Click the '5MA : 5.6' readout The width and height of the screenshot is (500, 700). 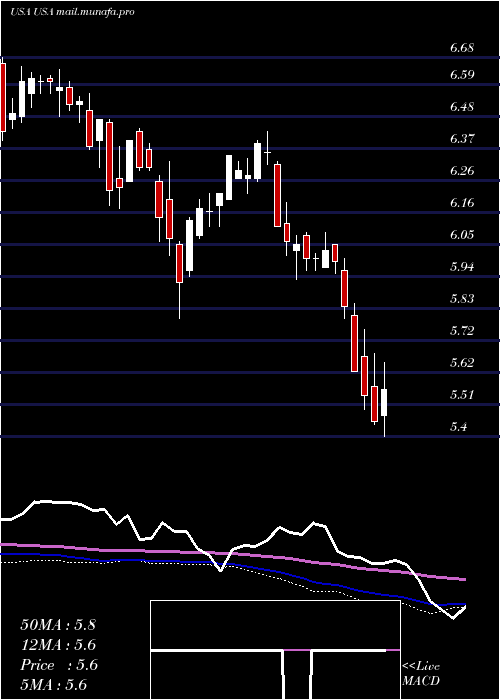[54, 685]
